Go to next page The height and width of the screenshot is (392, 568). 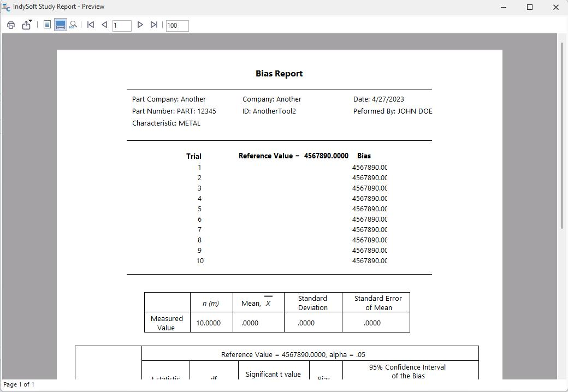click(x=140, y=25)
